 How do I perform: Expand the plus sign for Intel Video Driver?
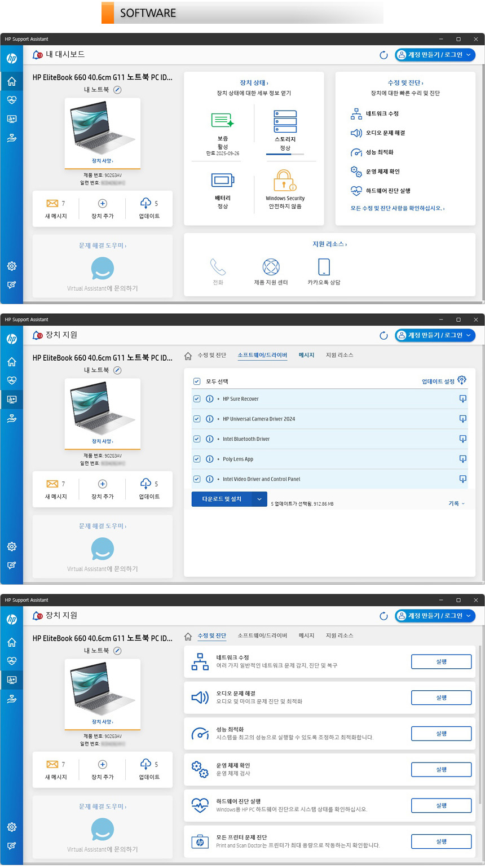[218, 479]
